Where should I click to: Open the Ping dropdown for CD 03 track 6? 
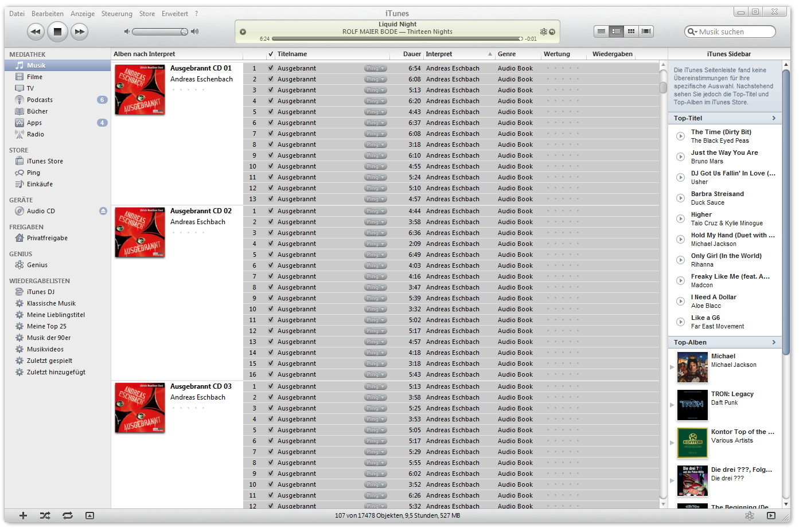(375, 441)
